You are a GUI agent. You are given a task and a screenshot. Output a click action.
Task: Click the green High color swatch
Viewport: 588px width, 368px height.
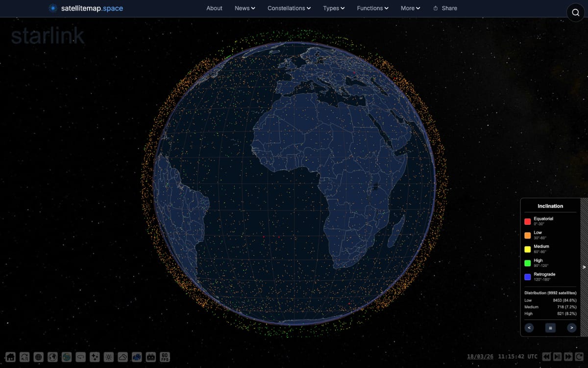(528, 263)
